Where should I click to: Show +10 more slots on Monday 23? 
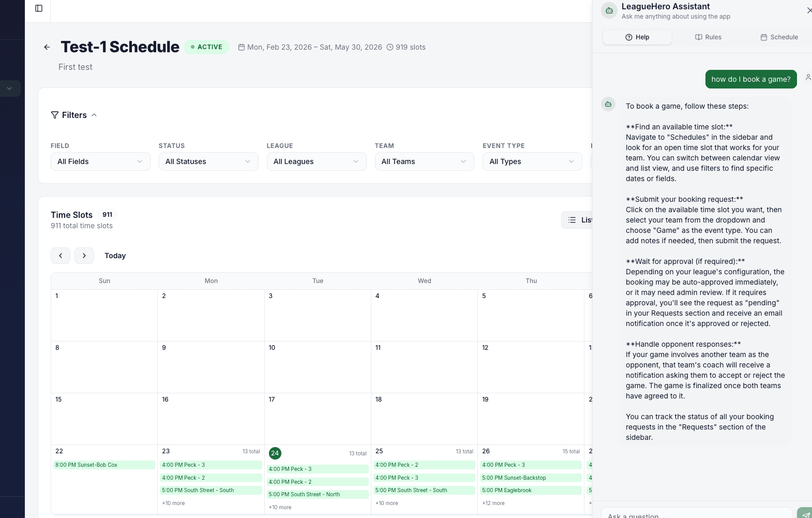click(x=173, y=503)
